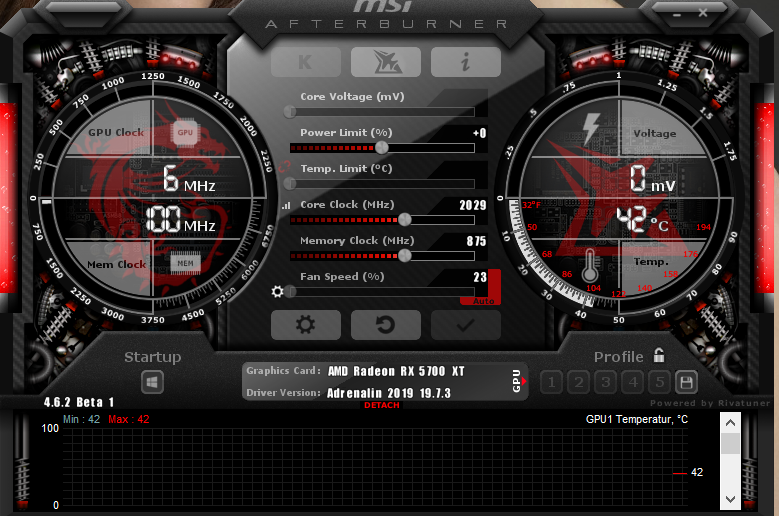Click the 100 MHz memory clock readout
The height and width of the screenshot is (516, 779).
pyautogui.click(x=181, y=219)
